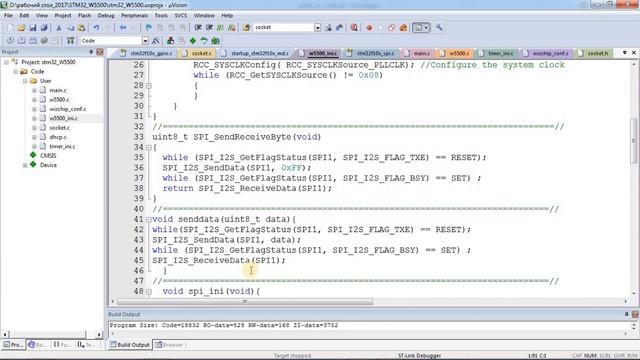Open the target selection 'Code' dropdown
Image resolution: width=640 pixels, height=360 pixels.
coord(145,41)
